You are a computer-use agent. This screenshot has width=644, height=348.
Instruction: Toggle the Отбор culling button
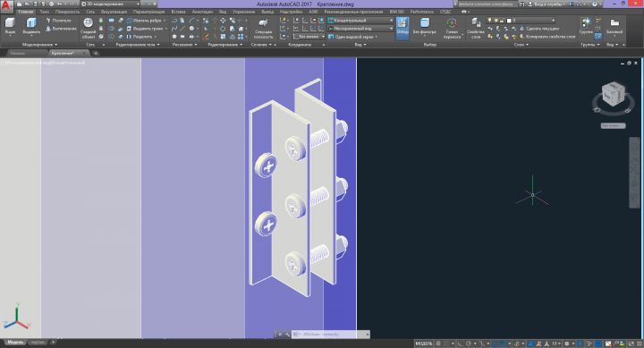coord(402,26)
